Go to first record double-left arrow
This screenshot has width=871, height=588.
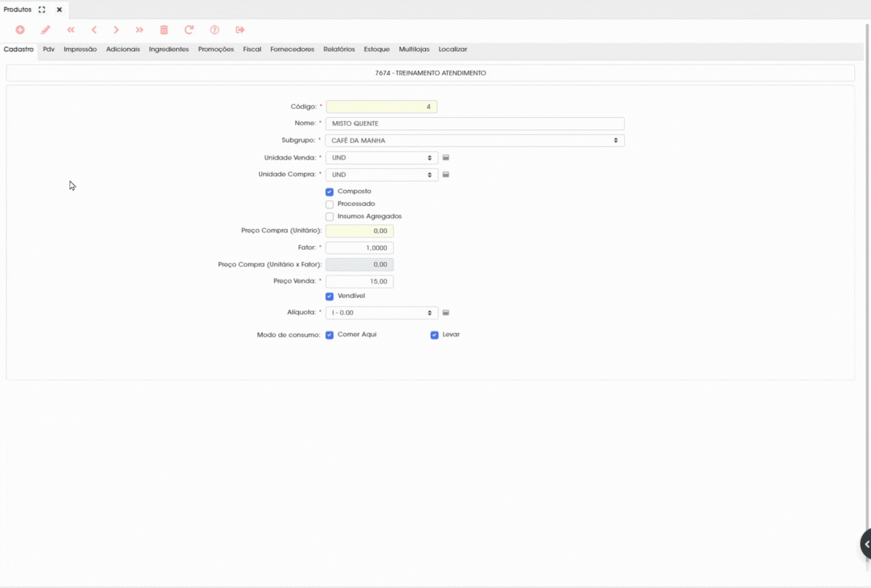point(71,30)
